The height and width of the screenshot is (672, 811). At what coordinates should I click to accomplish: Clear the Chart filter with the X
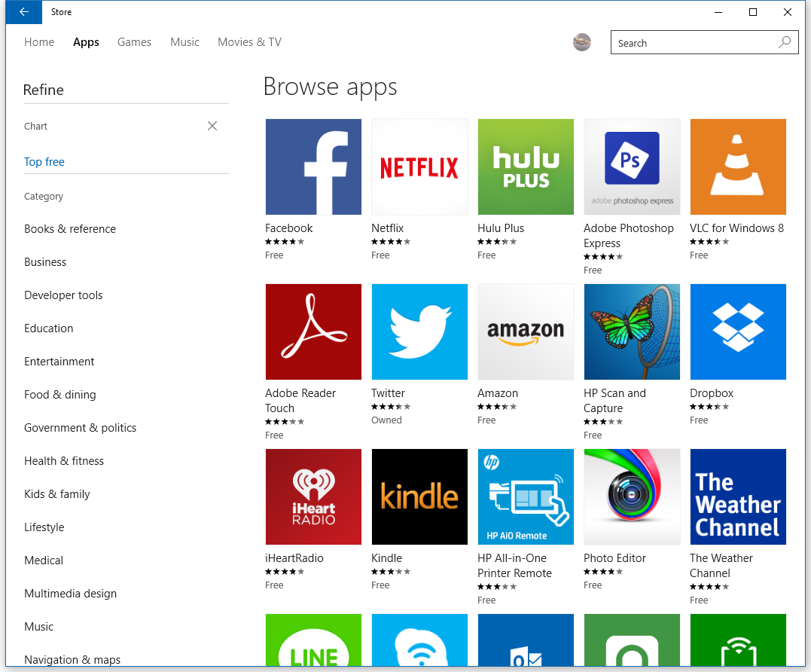(x=212, y=126)
